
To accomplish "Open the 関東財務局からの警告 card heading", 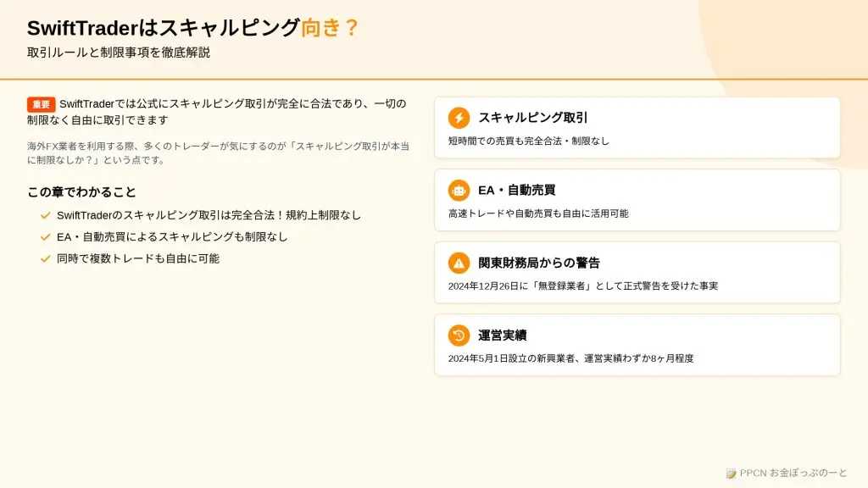I will tap(538, 263).
